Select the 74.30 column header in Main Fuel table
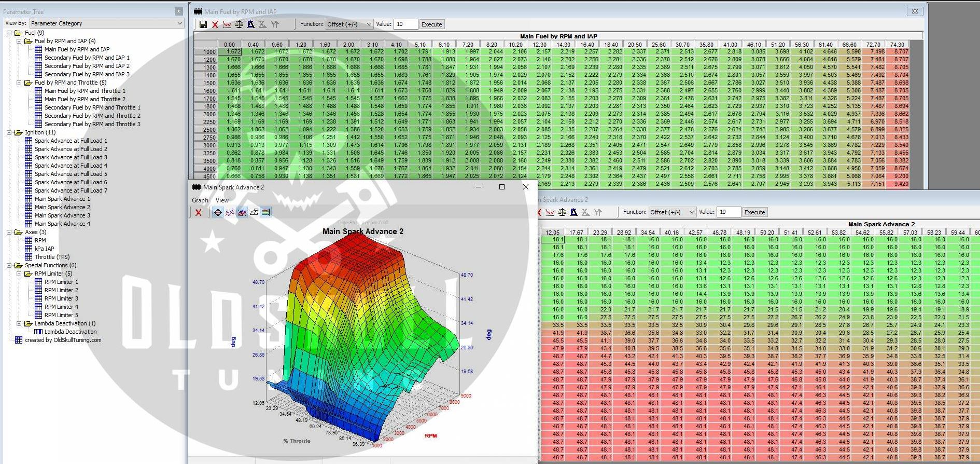Image resolution: width=980 pixels, height=464 pixels. point(897,45)
